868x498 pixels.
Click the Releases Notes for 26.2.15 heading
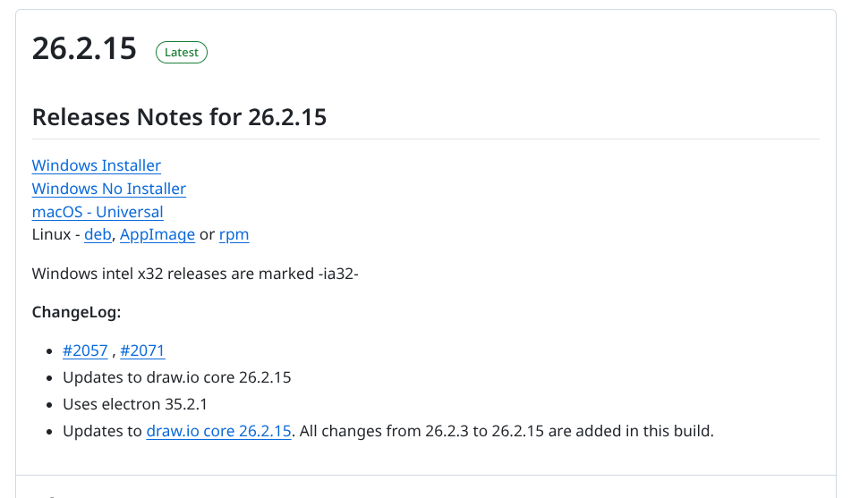coord(179,117)
